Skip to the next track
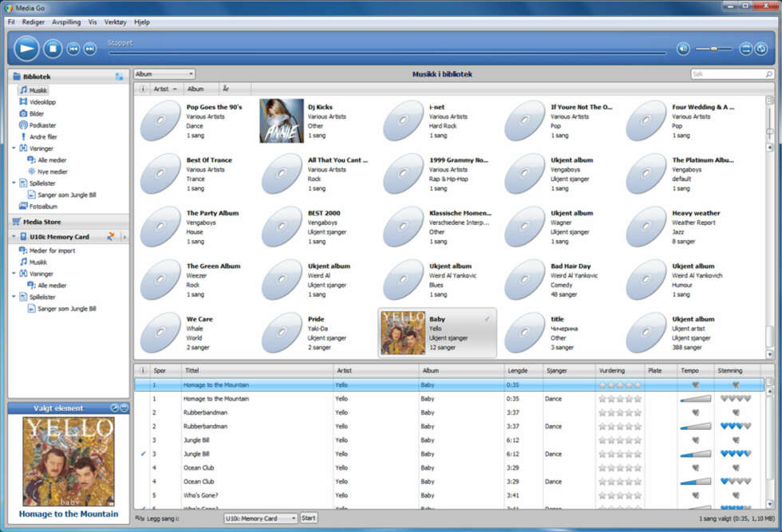The height and width of the screenshot is (532, 782). (x=89, y=49)
